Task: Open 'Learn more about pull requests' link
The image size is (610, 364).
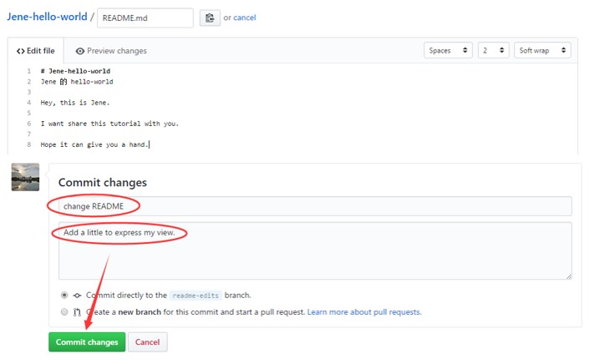Action: click(364, 312)
